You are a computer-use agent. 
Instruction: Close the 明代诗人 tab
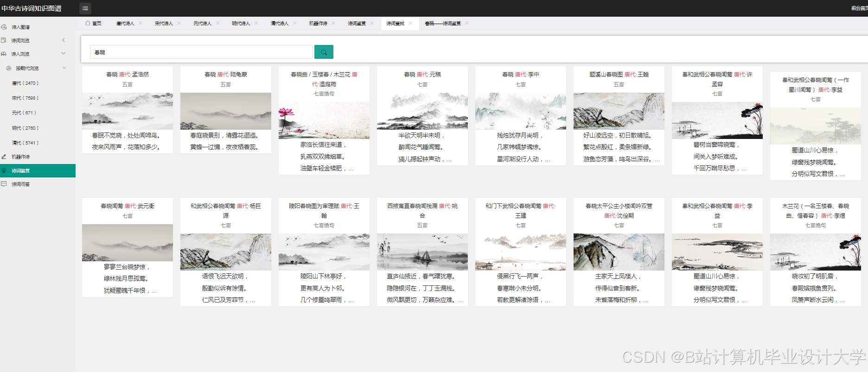(256, 23)
